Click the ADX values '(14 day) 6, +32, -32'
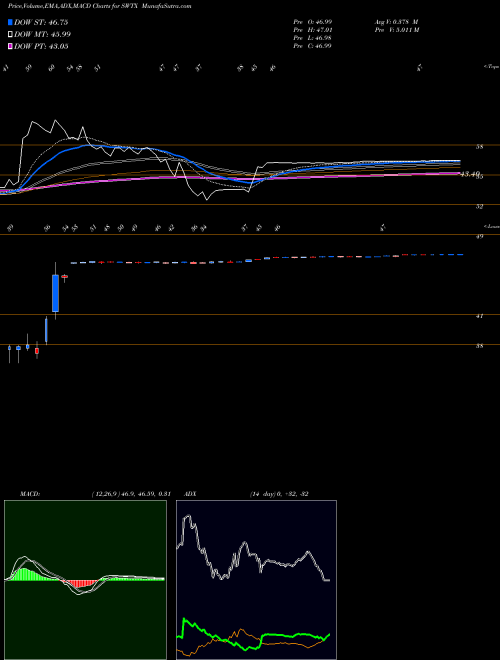The image size is (500, 660). tap(279, 494)
